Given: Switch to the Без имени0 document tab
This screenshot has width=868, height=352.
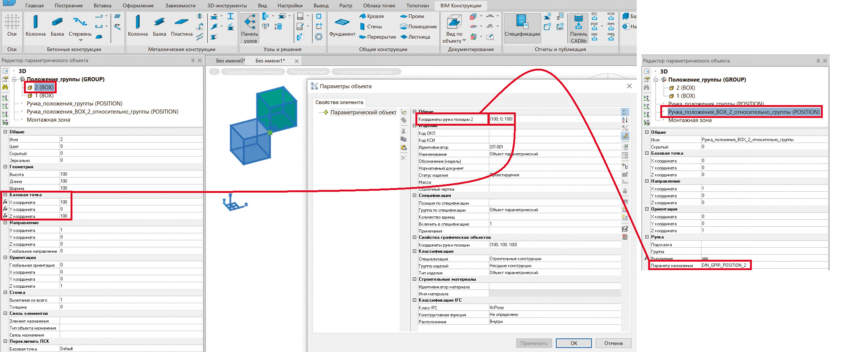Looking at the screenshot, I should (x=230, y=61).
